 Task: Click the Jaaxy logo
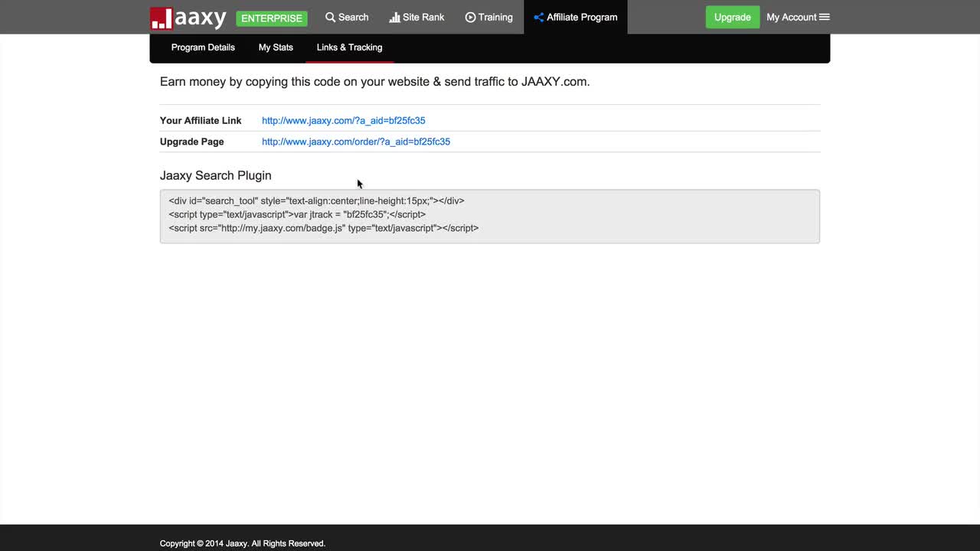188,18
